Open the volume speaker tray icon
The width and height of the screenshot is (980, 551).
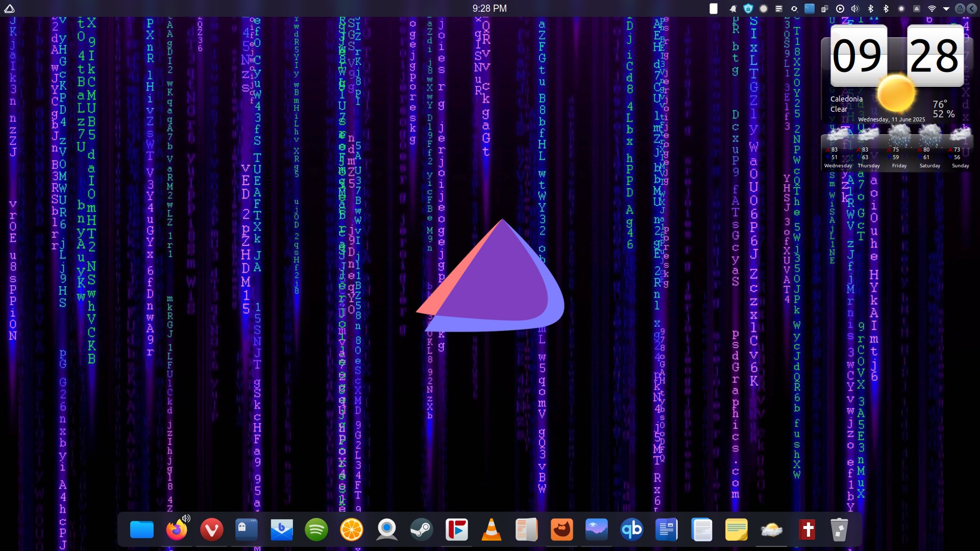click(x=855, y=9)
